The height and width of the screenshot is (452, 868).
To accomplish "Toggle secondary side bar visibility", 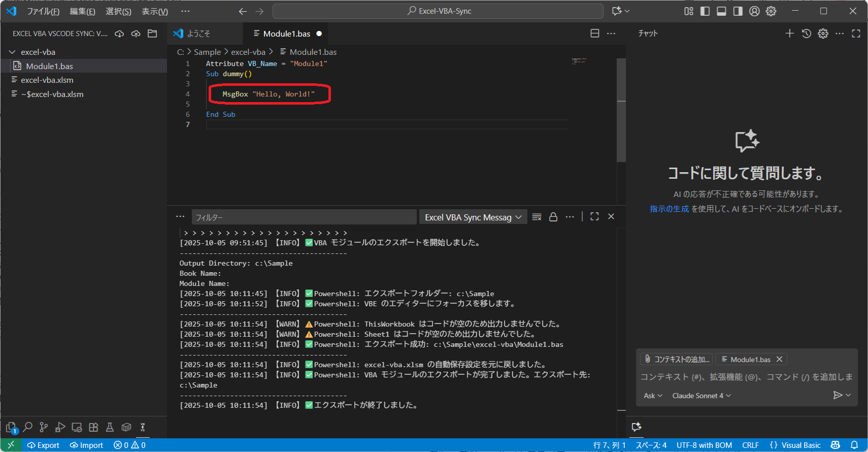I will pyautogui.click(x=738, y=11).
